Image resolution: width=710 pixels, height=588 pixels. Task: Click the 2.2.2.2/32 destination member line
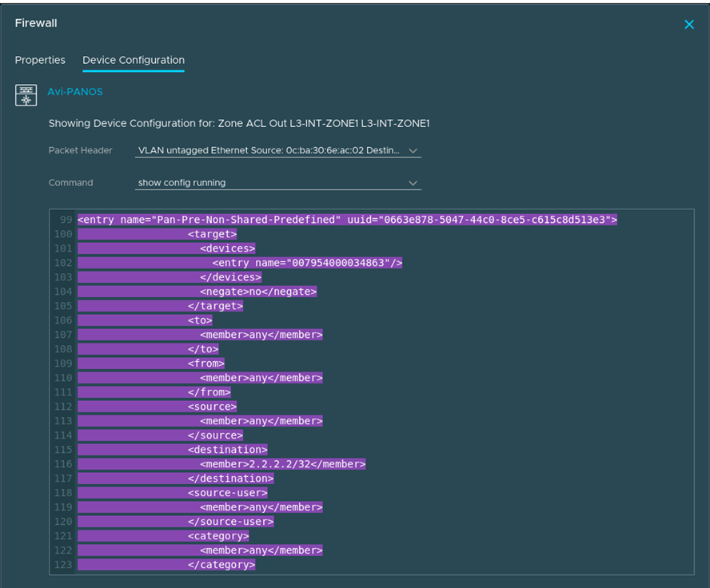coord(282,464)
